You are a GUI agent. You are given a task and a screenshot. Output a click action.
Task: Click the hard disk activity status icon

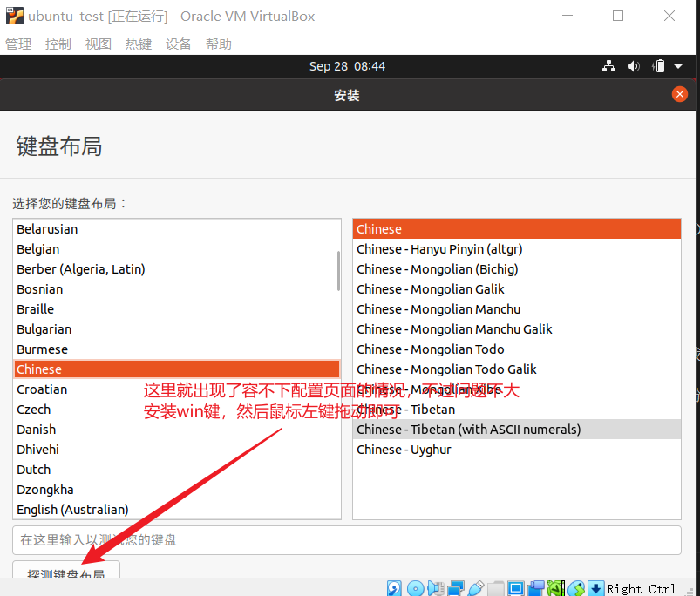click(394, 588)
